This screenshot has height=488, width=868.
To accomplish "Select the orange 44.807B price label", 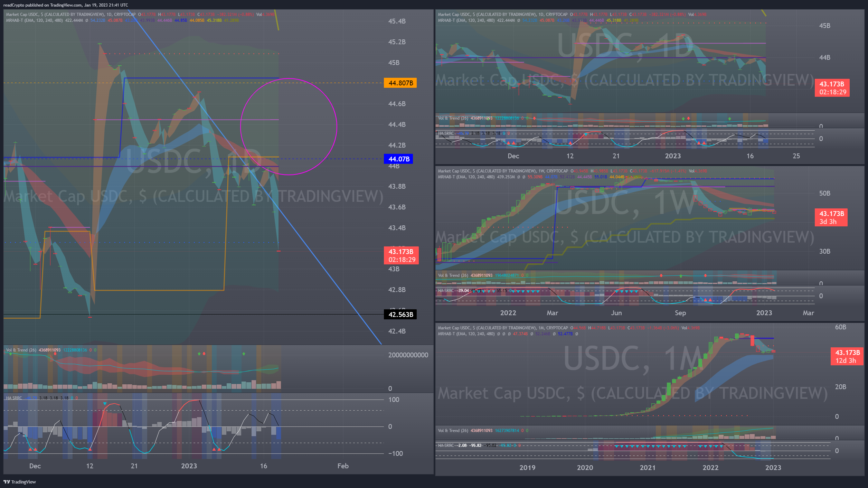I will pos(400,83).
